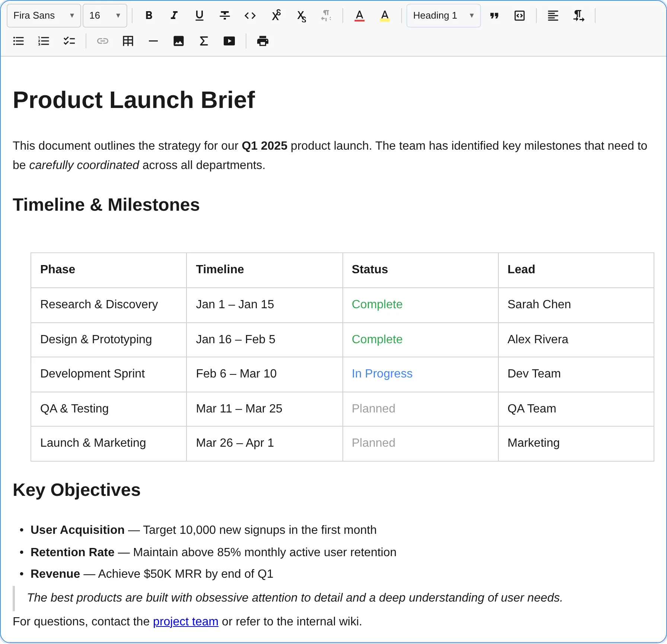Insert a math formula

204,41
